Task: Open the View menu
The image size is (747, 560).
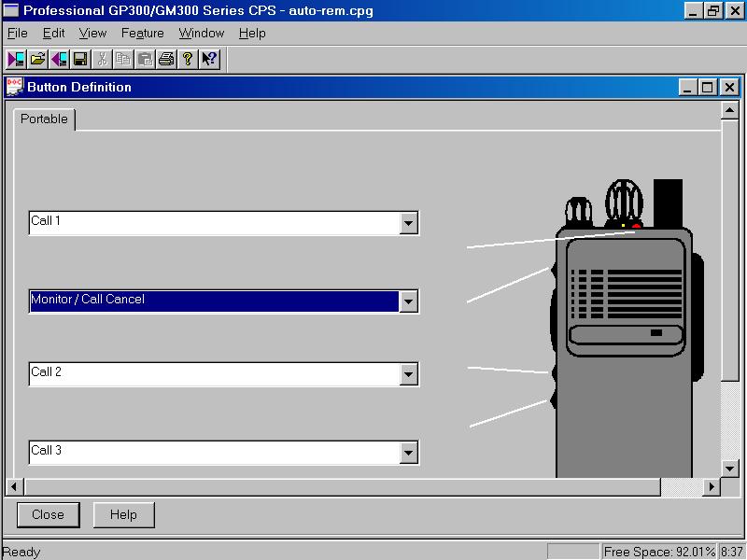Action: [92, 34]
